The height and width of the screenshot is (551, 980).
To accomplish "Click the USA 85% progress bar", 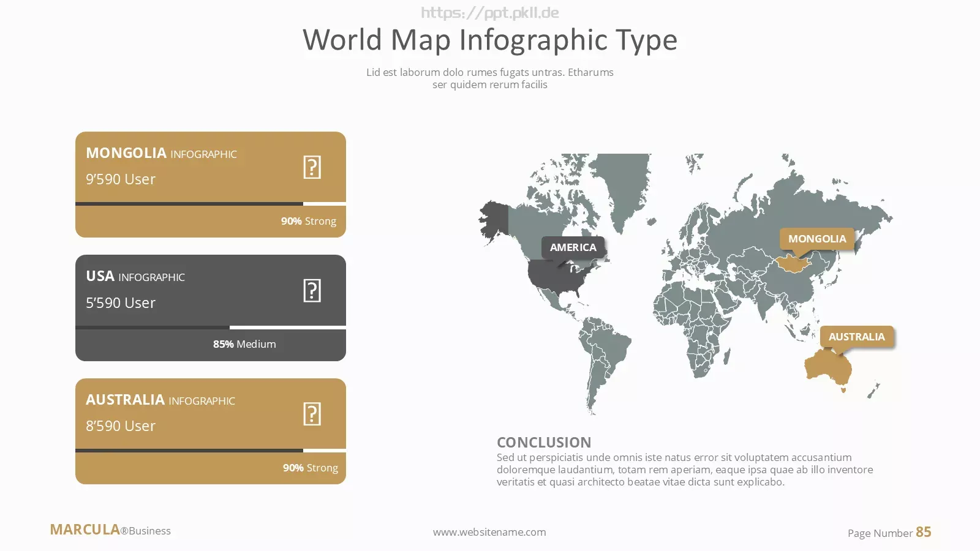I will [211, 328].
